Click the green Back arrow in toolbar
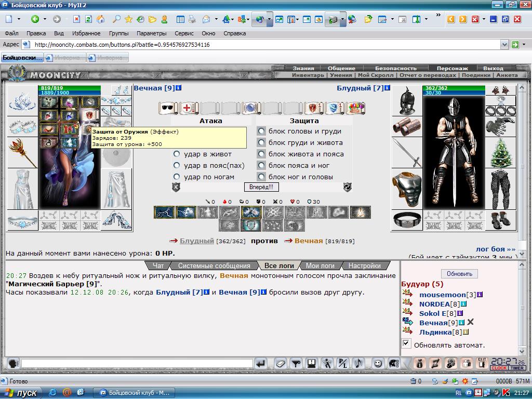The image size is (532, 399). (x=35, y=19)
